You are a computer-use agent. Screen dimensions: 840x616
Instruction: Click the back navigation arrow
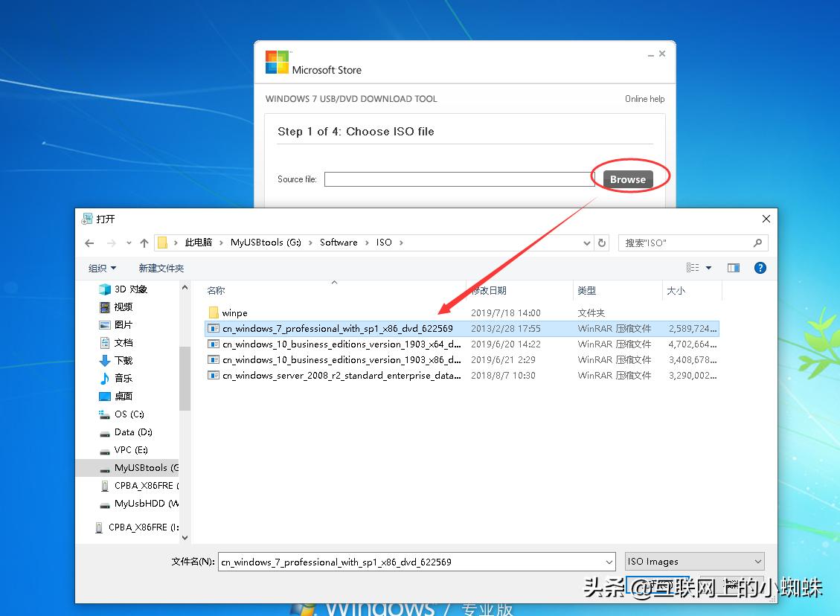pos(89,243)
